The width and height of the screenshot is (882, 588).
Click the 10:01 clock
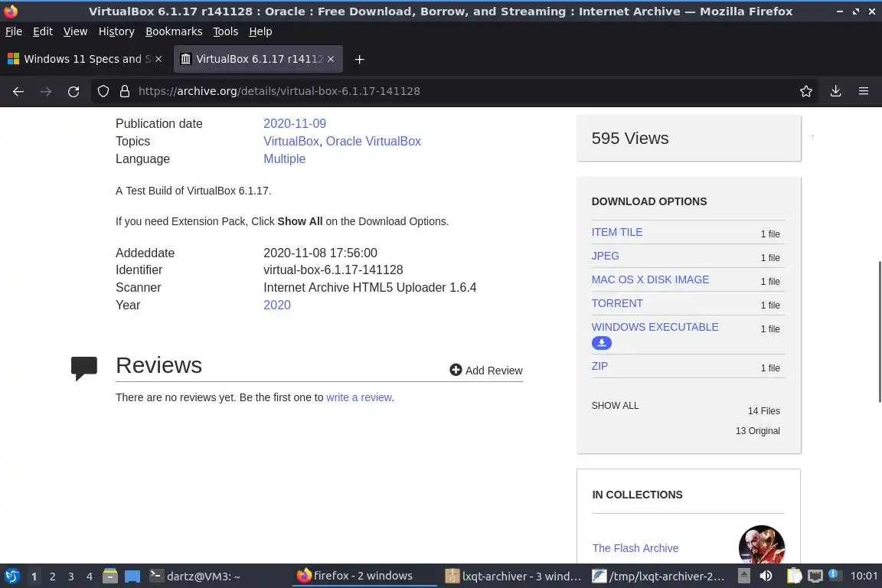tap(864, 577)
